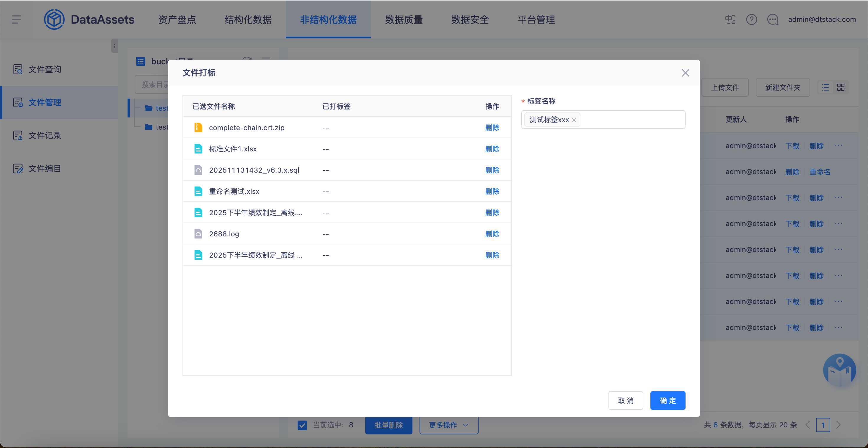The width and height of the screenshot is (868, 448).
Task: Confirm tagging with the 确定 button
Action: 667,400
